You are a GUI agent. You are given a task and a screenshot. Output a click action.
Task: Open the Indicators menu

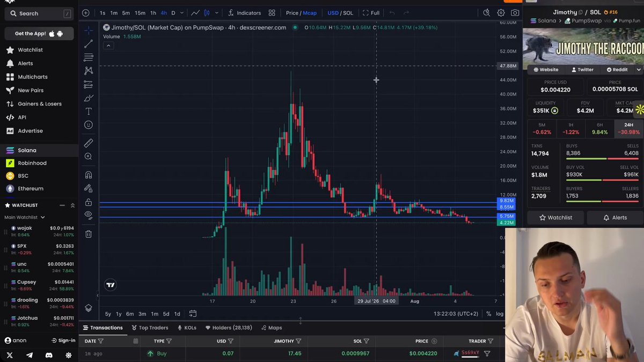[x=244, y=13]
